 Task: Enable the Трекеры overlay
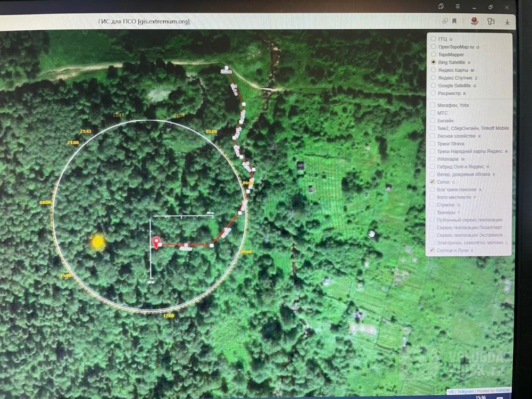[432, 212]
